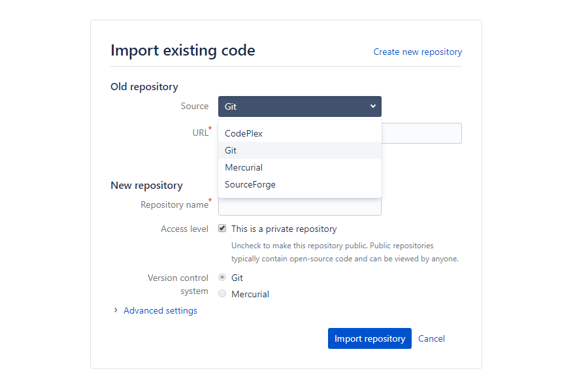Select SourceForge as the import source

tap(250, 184)
